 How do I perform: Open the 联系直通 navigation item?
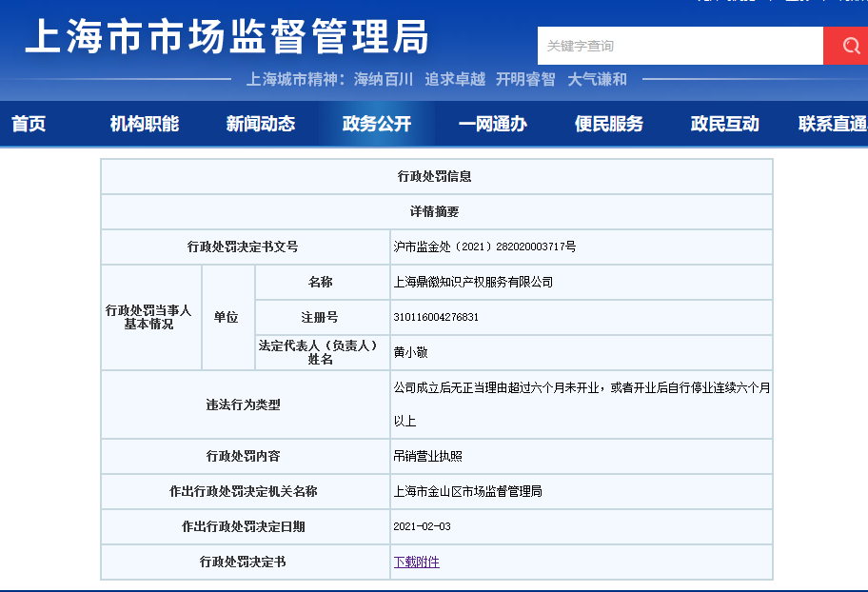tap(833, 124)
